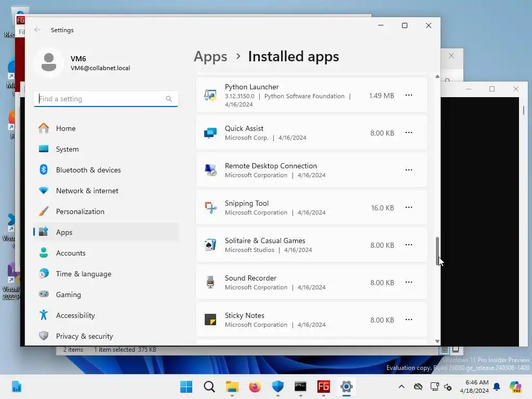Click the Personalization paintbrush icon
Viewport: 532px width, 399px height.
click(44, 211)
